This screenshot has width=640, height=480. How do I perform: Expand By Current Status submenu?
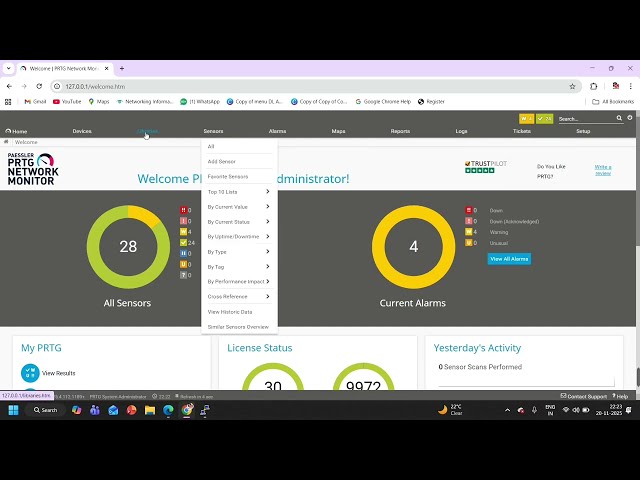[239, 222]
